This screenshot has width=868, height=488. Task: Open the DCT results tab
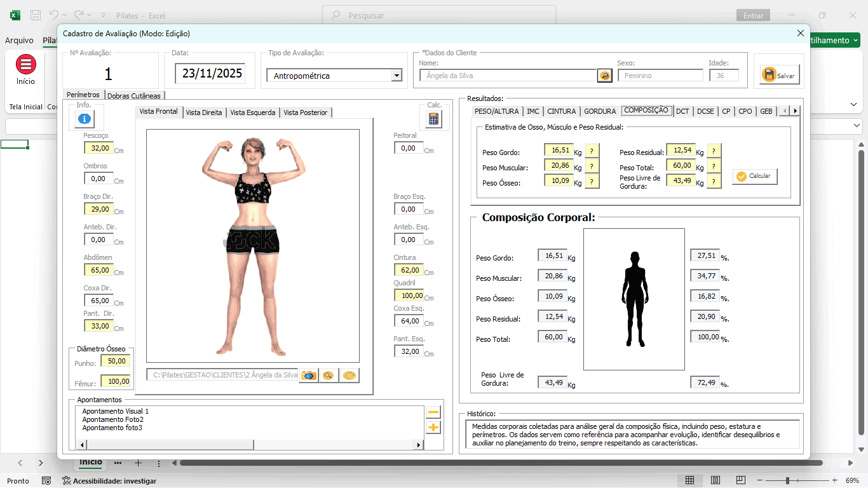682,111
